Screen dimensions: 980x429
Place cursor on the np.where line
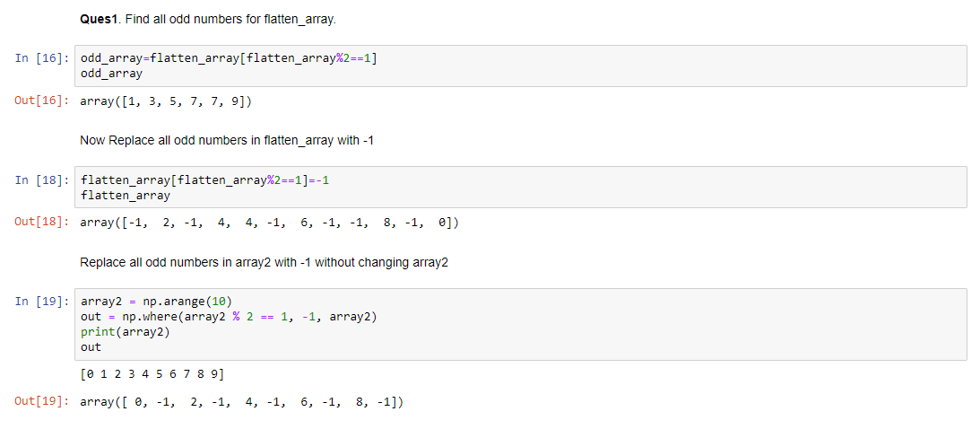(229, 317)
